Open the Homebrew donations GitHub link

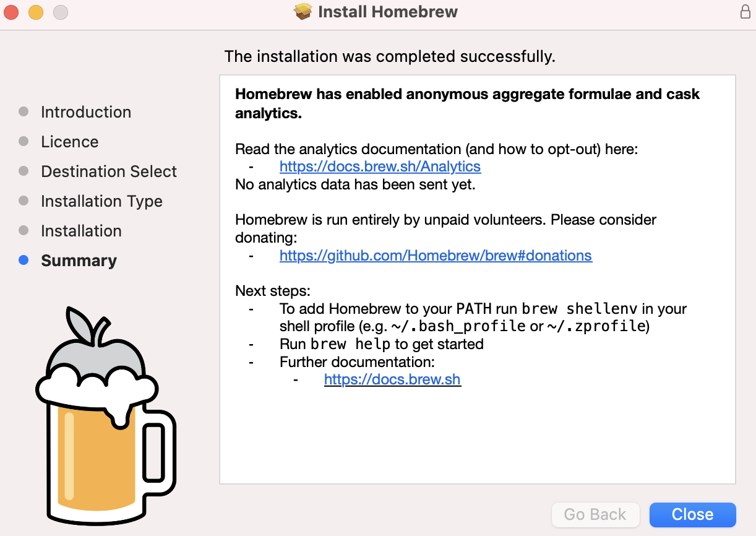click(436, 255)
